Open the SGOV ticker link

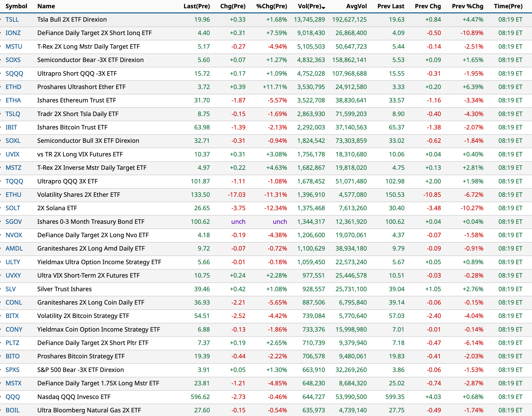[14, 222]
